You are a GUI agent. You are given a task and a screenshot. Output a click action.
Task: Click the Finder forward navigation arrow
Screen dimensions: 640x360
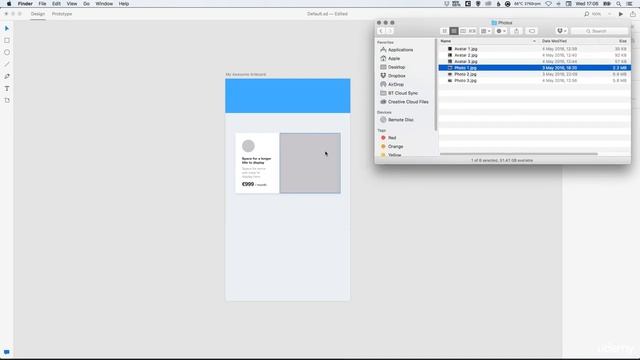click(x=390, y=31)
